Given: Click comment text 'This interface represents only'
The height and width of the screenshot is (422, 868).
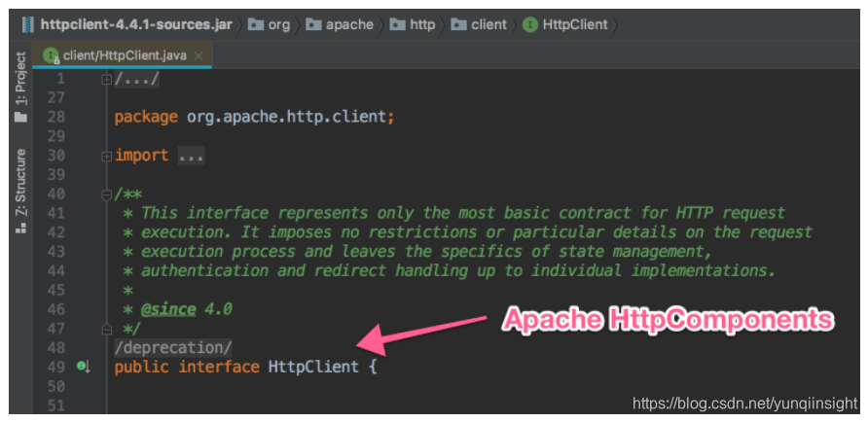Looking at the screenshot, I should [x=278, y=213].
